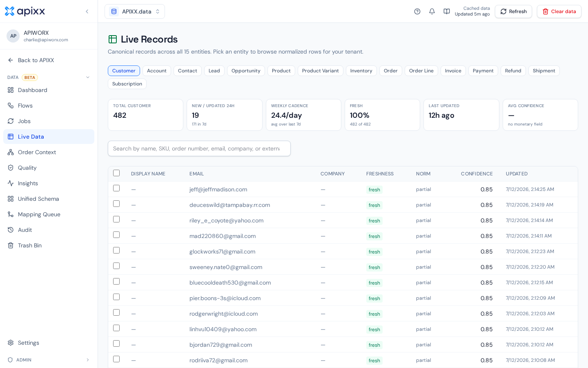
Task: Check the row for riley_e_coyote@yahoo.com
Action: 116,219
